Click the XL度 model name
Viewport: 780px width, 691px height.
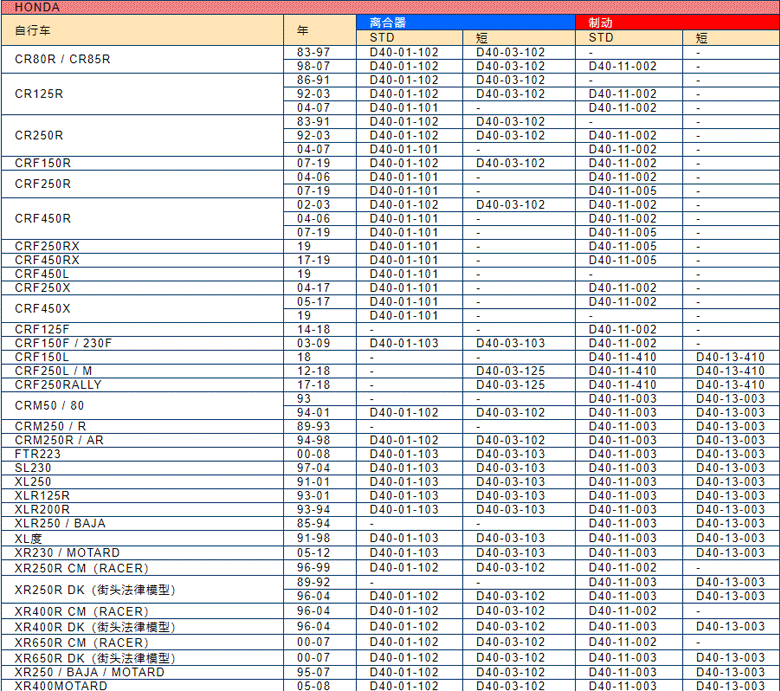pos(28,538)
